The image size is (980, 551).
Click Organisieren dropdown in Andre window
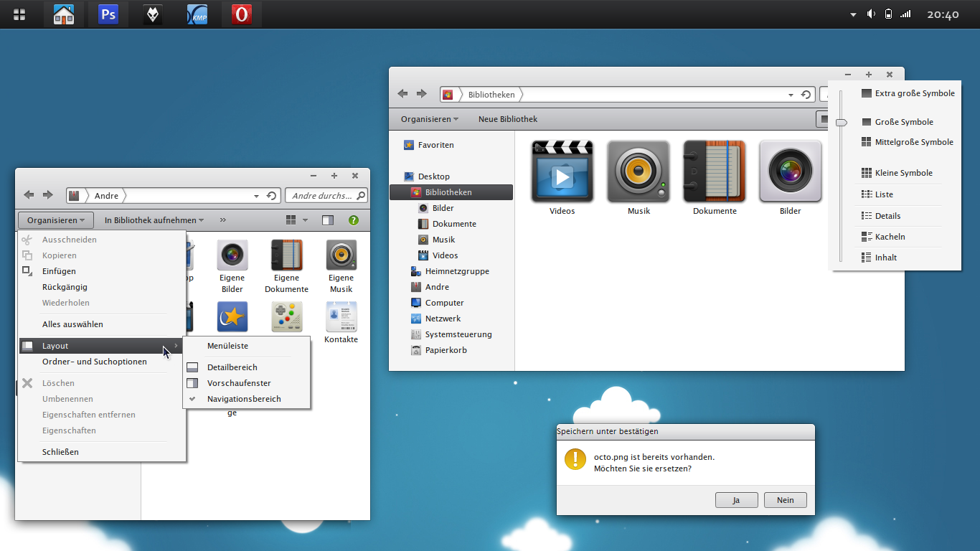coord(56,220)
